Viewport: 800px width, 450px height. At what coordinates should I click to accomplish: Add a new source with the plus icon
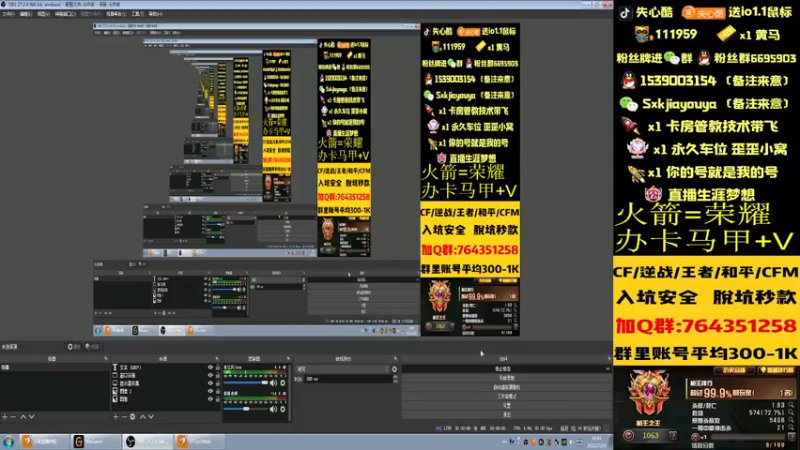coord(115,417)
